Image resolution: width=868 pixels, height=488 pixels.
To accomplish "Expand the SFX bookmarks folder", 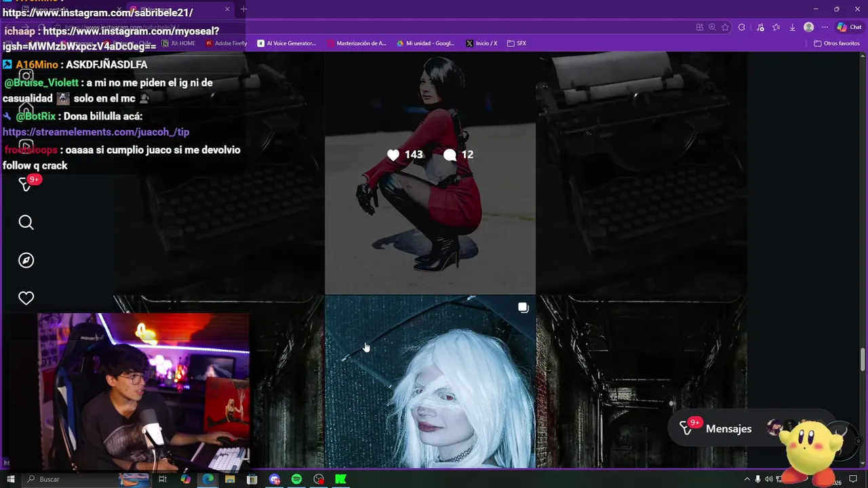I will (517, 43).
